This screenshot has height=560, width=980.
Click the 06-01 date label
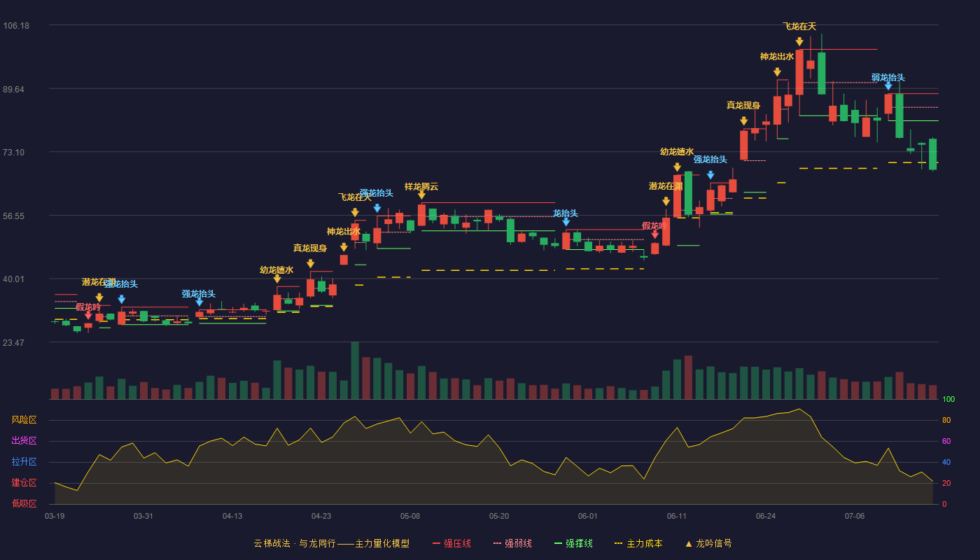588,516
